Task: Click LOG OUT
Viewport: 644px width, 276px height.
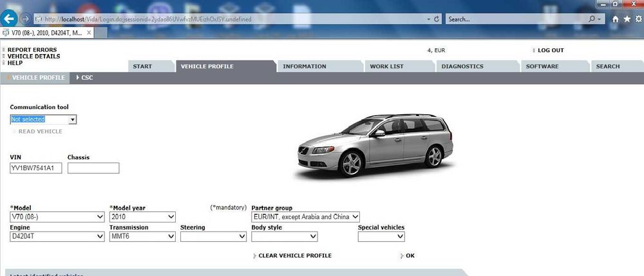Action: (x=551, y=50)
